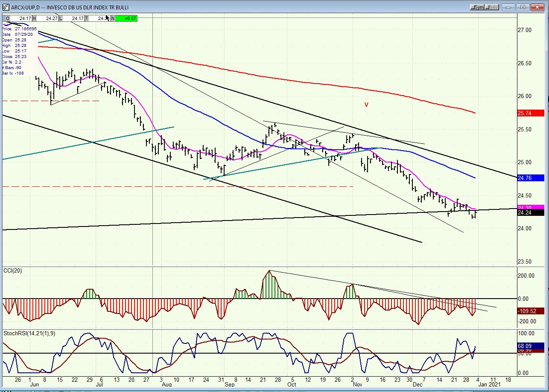Click the Low price field in data bar
Screen dimensions: 549x392
(73, 18)
